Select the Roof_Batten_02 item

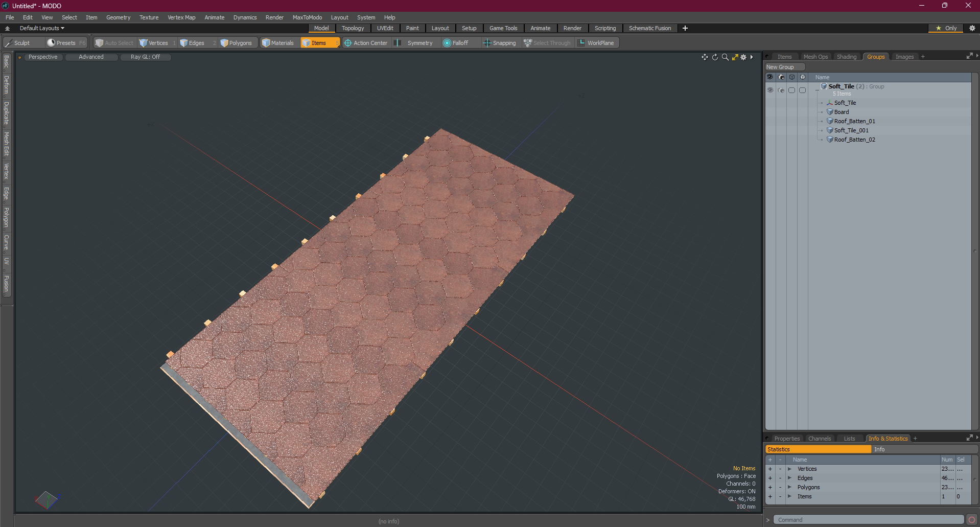[x=854, y=140]
